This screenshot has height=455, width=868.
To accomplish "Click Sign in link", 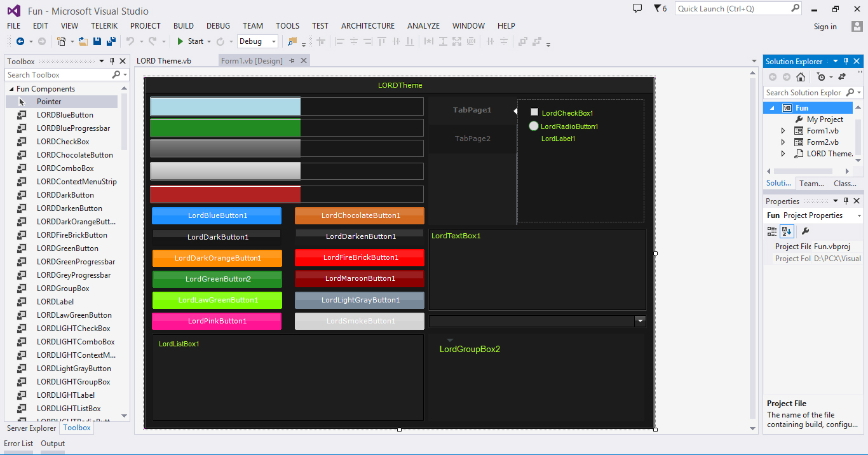I will click(x=825, y=27).
